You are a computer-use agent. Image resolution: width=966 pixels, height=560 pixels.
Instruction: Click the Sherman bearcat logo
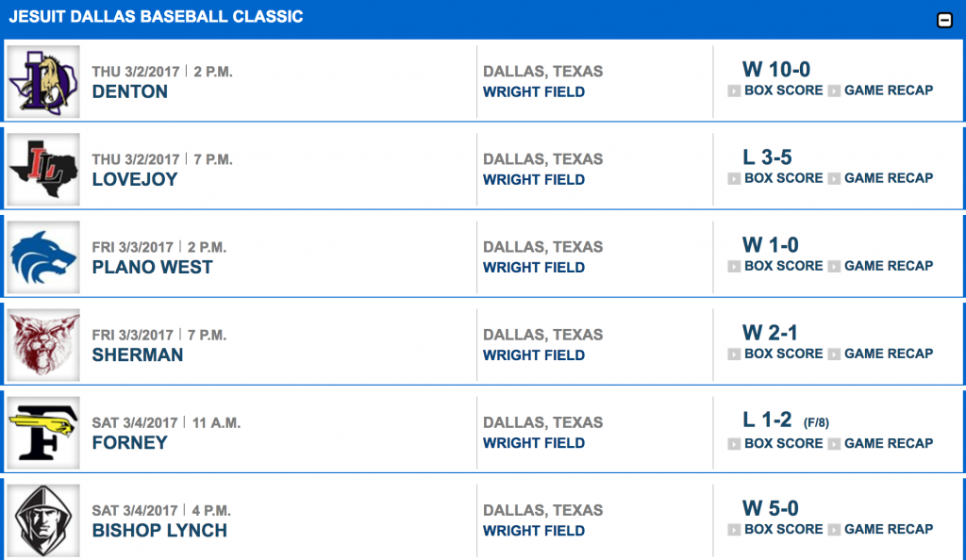point(43,345)
